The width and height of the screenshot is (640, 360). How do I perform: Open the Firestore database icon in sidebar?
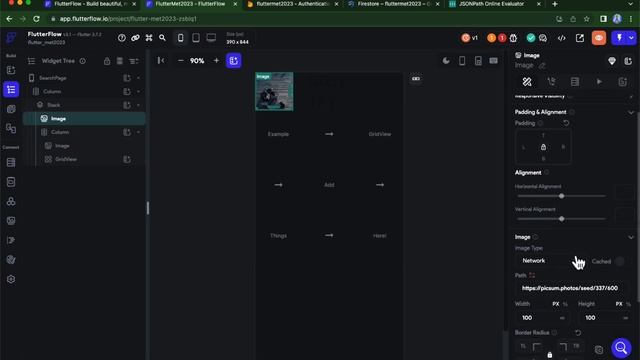pos(11,162)
